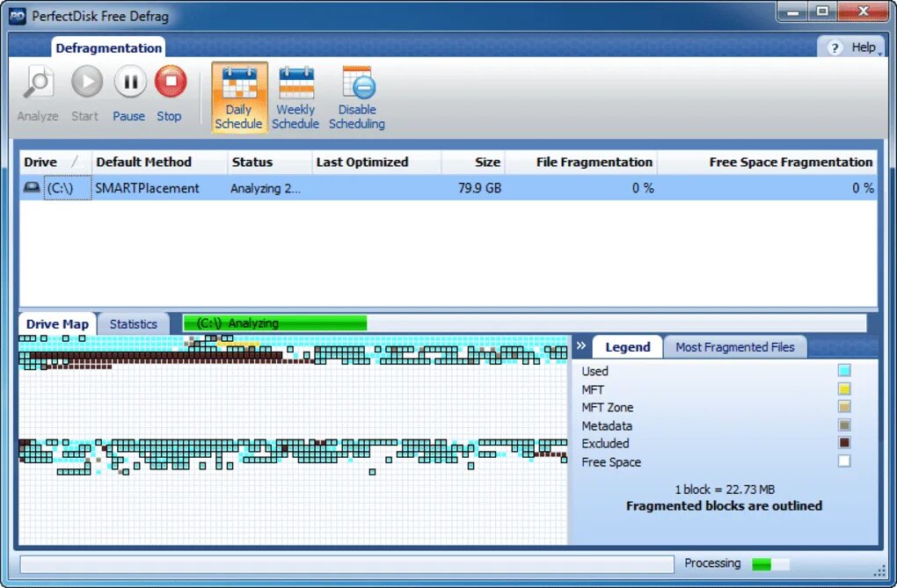Screen dimensions: 897x588
Task: Open the Weekly Schedule option
Action: [x=295, y=98]
